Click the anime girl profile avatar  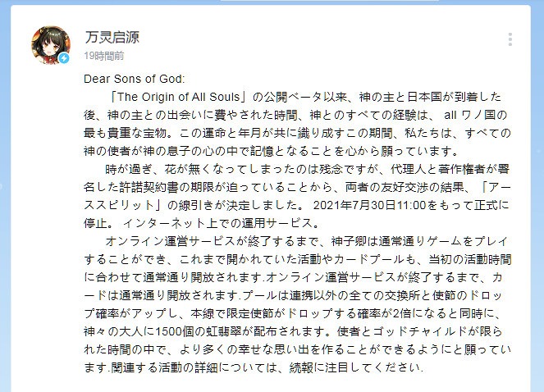50,44
